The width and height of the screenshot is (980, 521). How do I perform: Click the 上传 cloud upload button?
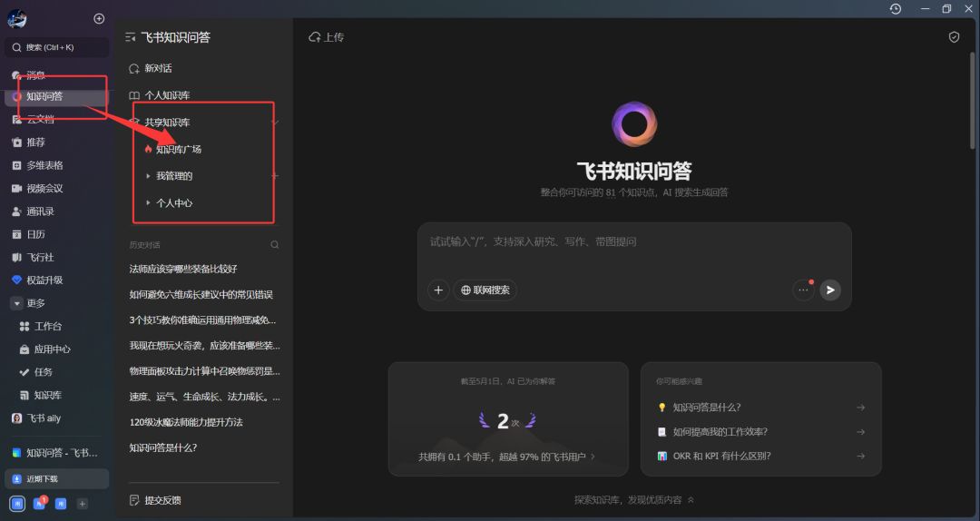tap(327, 37)
